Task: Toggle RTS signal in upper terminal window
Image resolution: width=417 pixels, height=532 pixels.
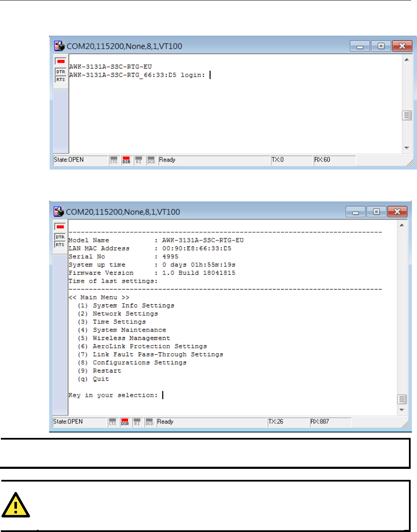Action: (61, 80)
